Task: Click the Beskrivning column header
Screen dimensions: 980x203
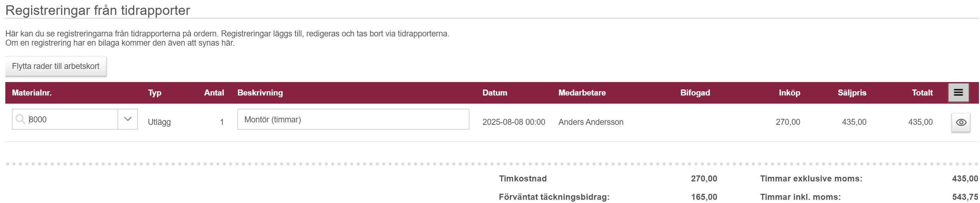Action: pyautogui.click(x=260, y=93)
